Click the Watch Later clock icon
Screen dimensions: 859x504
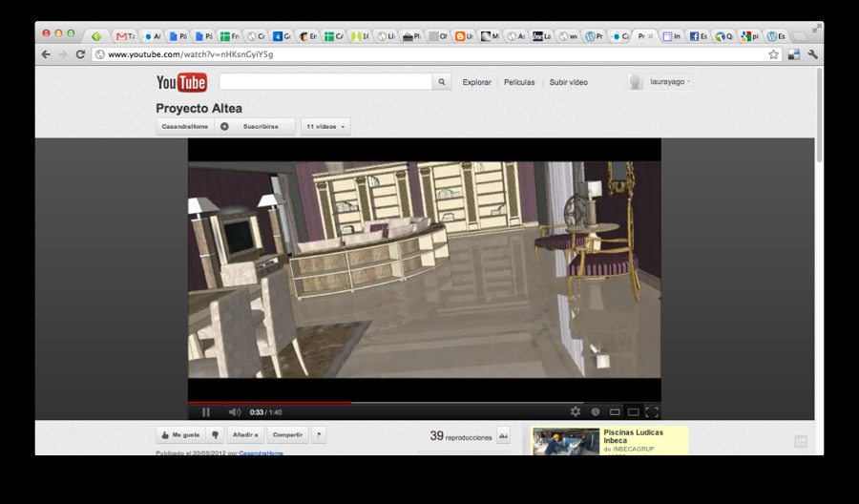(x=596, y=412)
